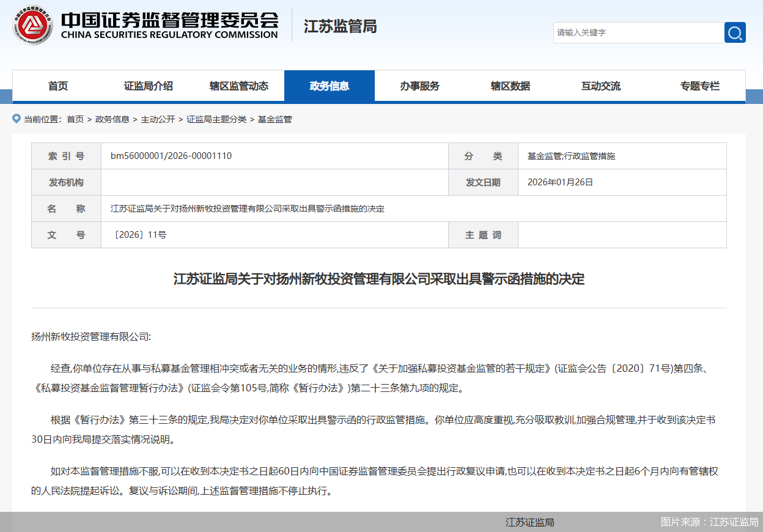Click the search magnifier icon
763x532 pixels.
coord(734,32)
